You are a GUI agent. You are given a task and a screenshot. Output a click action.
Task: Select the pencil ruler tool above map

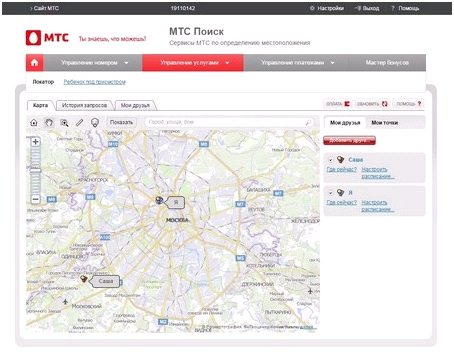(x=79, y=123)
